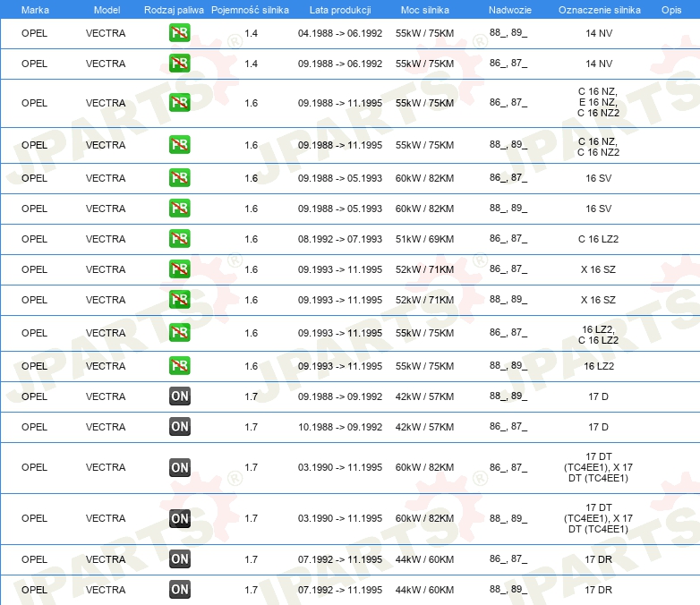Select the date cell 04.1988 -> 06.1992
Viewport: 700px width, 605px height.
coord(340,33)
